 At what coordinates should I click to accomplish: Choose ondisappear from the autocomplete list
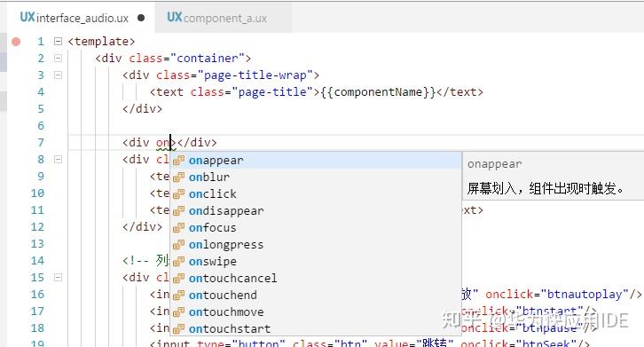316,210
